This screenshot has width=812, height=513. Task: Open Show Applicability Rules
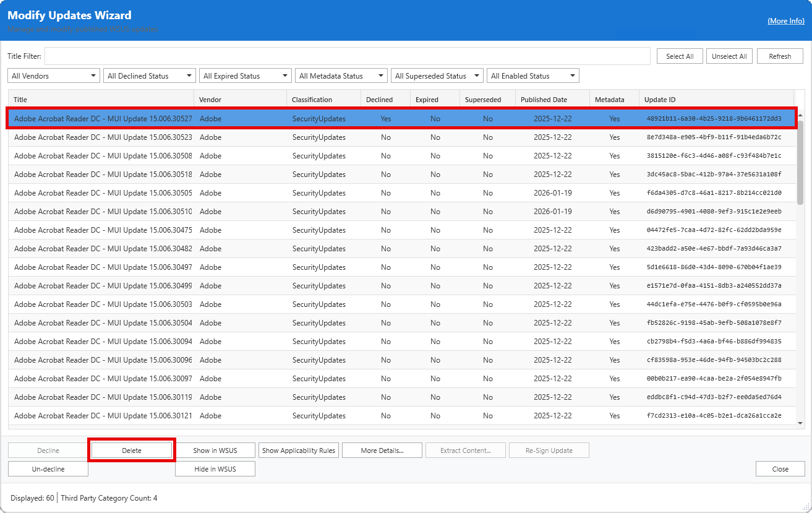299,450
